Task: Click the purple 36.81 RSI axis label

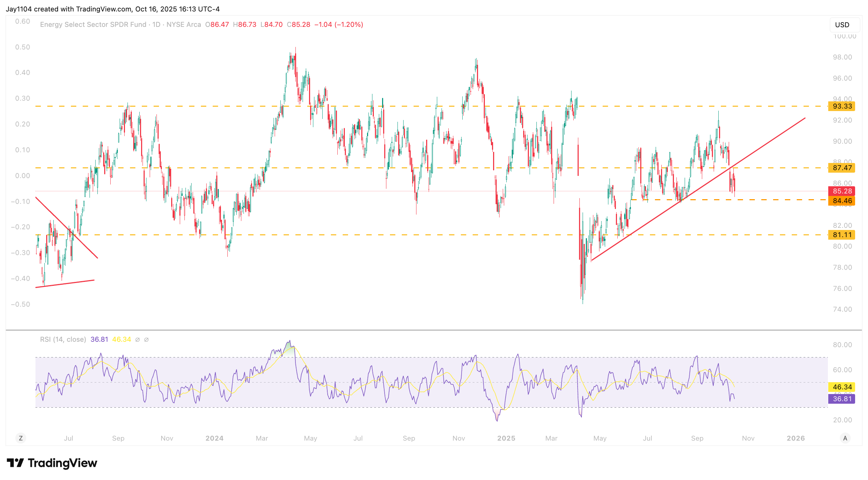Action: pos(842,399)
